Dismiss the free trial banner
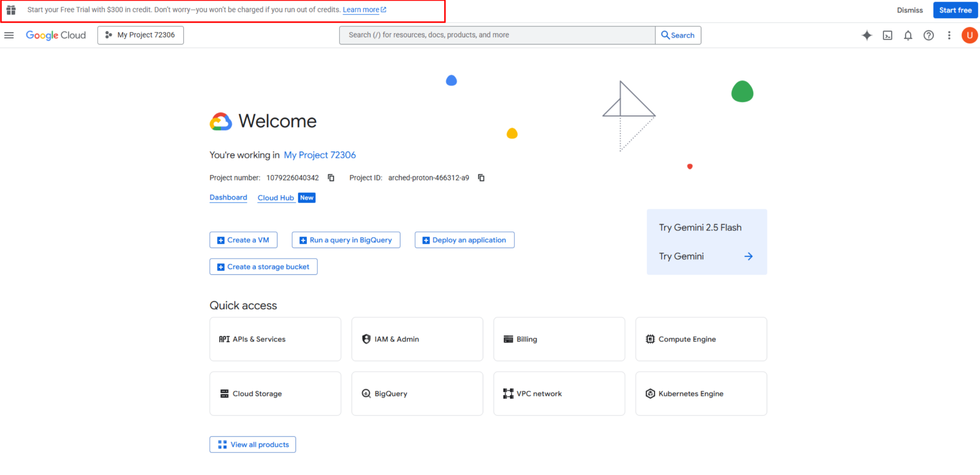 coord(909,10)
